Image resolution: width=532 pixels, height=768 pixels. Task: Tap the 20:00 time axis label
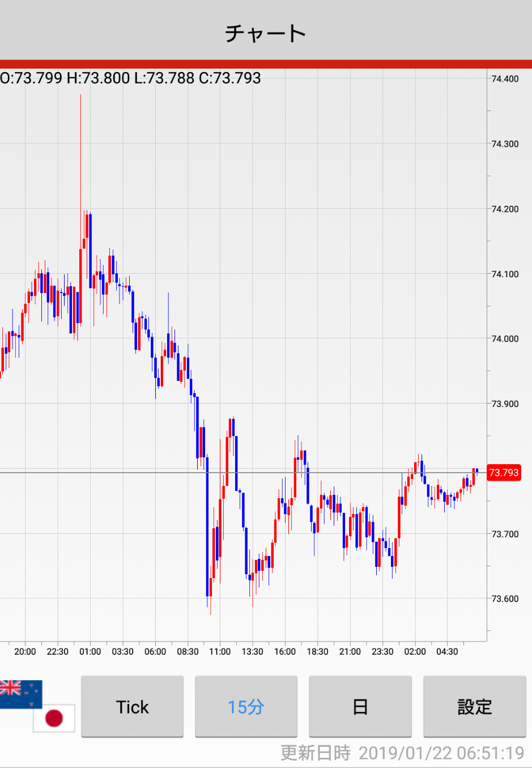[25, 652]
